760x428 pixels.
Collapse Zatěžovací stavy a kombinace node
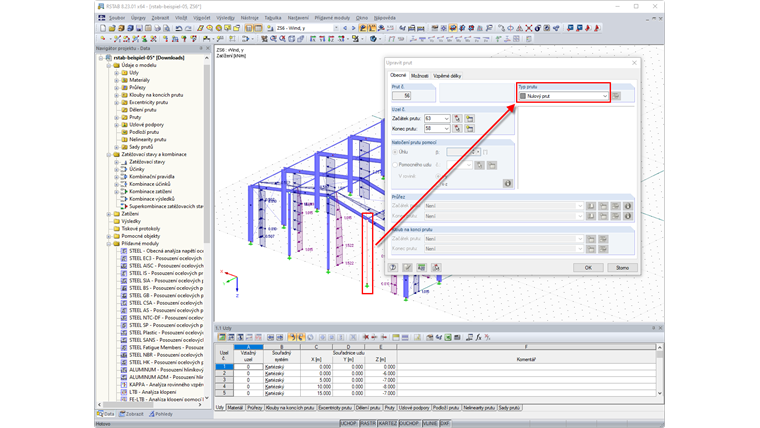tap(109, 155)
